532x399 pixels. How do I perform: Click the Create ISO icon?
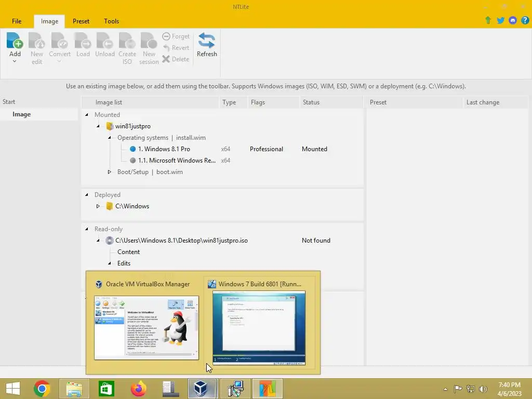(127, 41)
